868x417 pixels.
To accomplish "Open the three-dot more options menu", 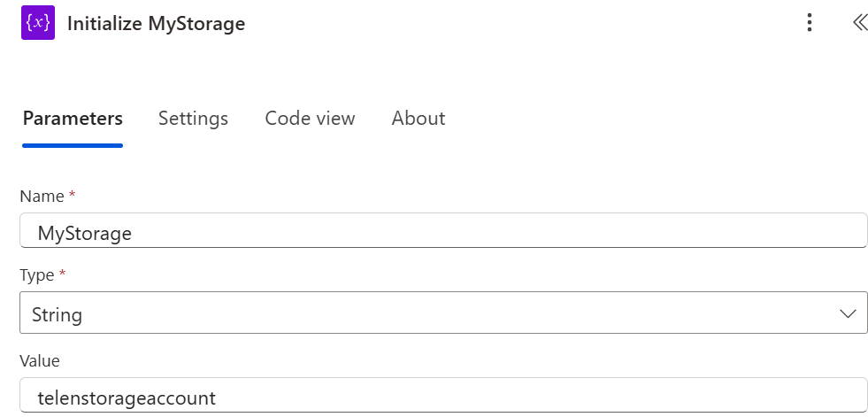I will pyautogui.click(x=809, y=24).
